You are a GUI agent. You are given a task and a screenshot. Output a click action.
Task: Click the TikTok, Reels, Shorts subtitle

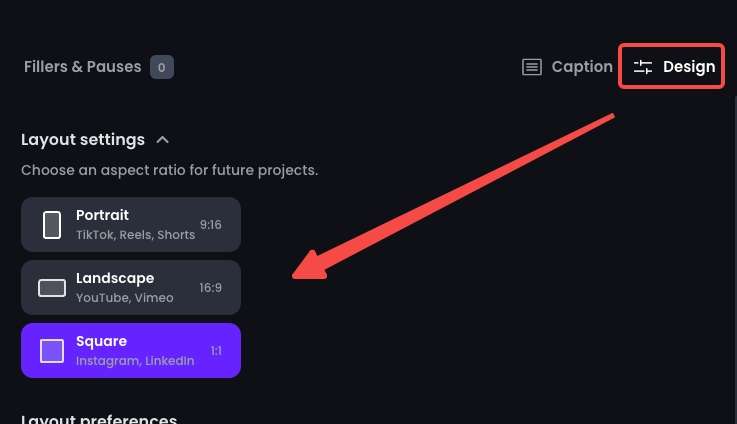click(135, 235)
